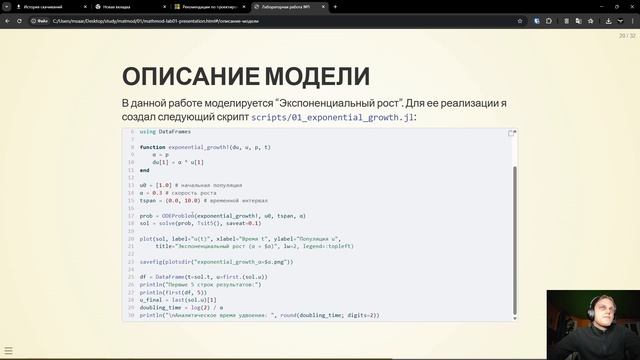
Task: Click the webcam video overlay
Action: point(593,325)
